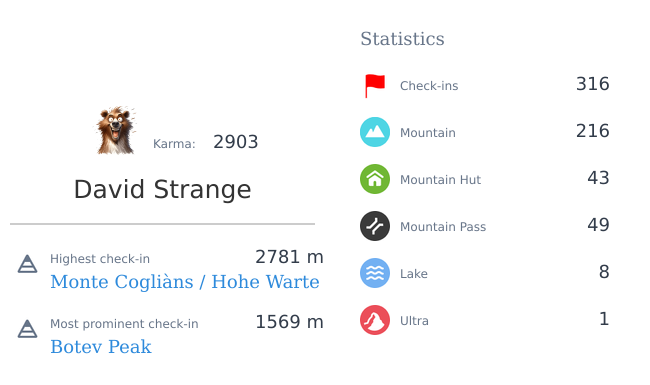Open David Strange's bear avatar image
Image resolution: width=650 pixels, height=385 pixels.
coord(116,131)
